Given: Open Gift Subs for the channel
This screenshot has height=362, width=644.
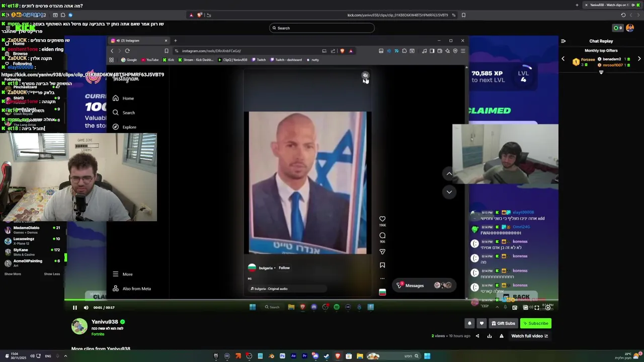Looking at the screenshot, I should pos(503,323).
